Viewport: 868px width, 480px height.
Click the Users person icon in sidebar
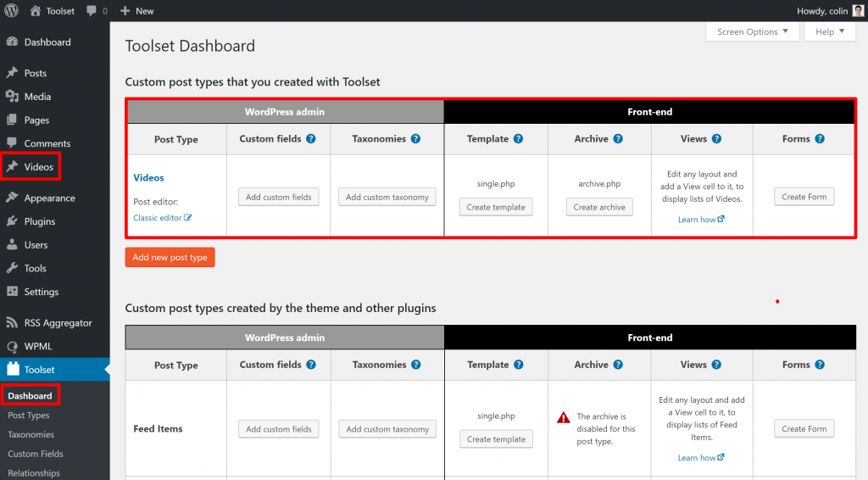pos(12,244)
